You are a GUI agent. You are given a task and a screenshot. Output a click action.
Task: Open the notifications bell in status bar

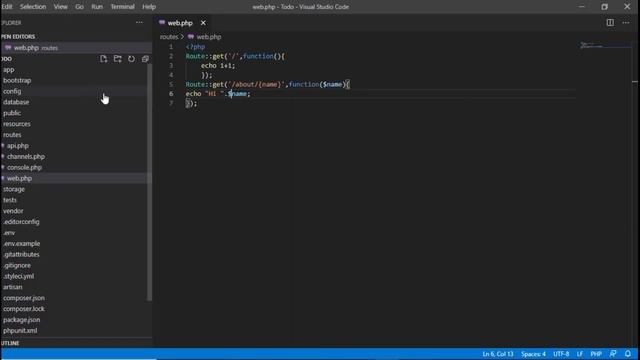[x=628, y=354]
